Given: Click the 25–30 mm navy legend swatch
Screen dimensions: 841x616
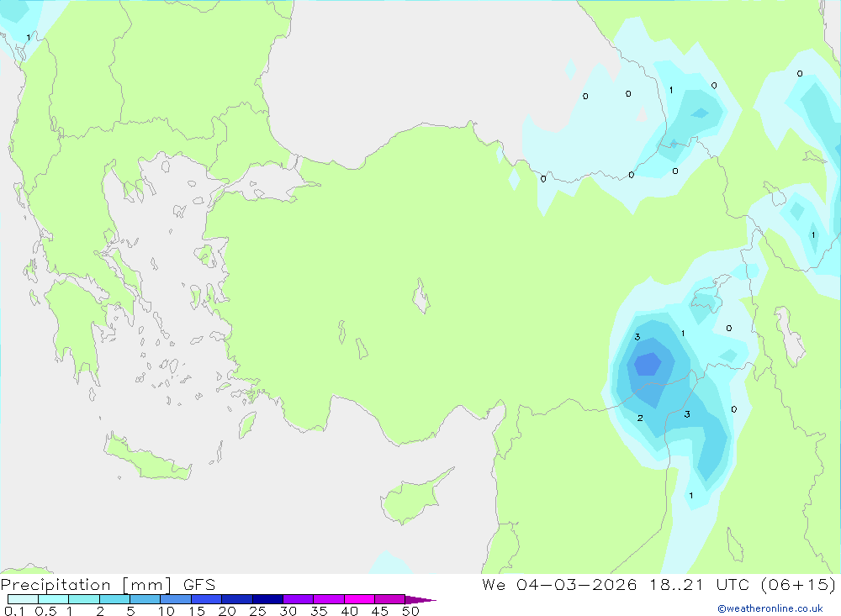Looking at the screenshot, I should (x=267, y=599).
